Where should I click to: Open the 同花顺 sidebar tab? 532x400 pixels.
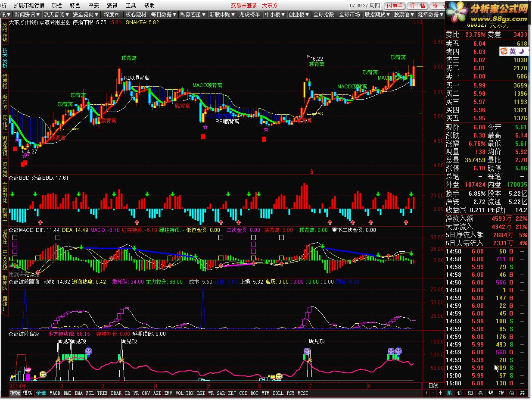(x=5, y=123)
